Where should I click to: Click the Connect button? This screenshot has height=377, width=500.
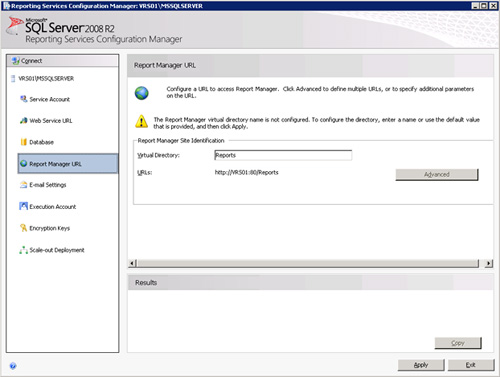click(62, 61)
